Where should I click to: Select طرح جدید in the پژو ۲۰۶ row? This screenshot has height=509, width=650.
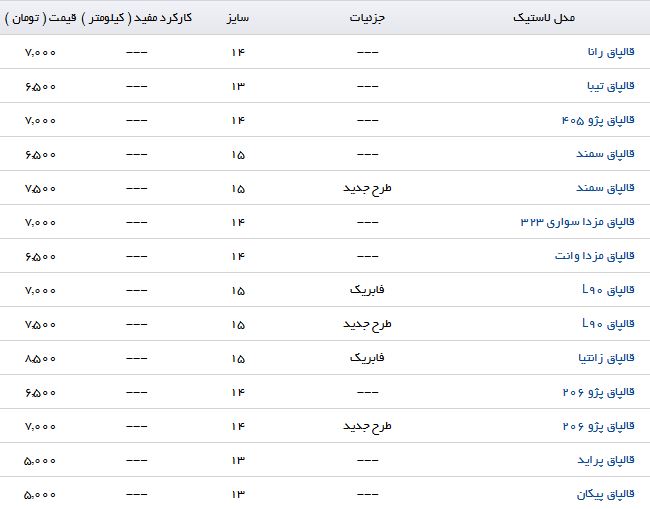tap(367, 427)
